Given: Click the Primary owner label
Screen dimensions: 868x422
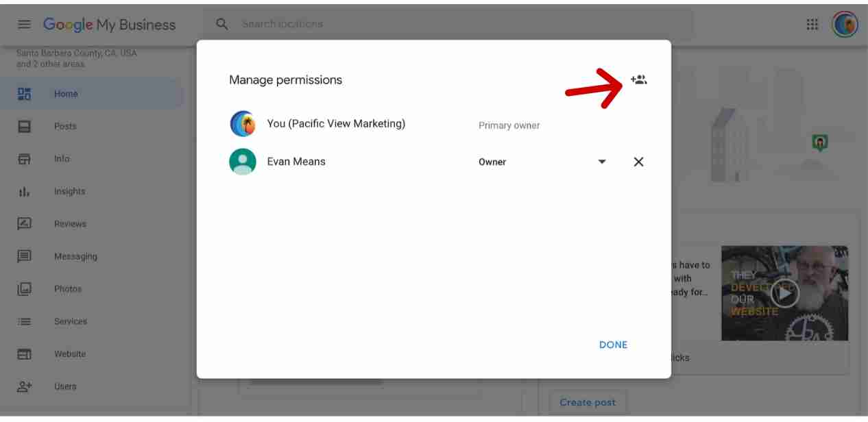Looking at the screenshot, I should pos(509,126).
